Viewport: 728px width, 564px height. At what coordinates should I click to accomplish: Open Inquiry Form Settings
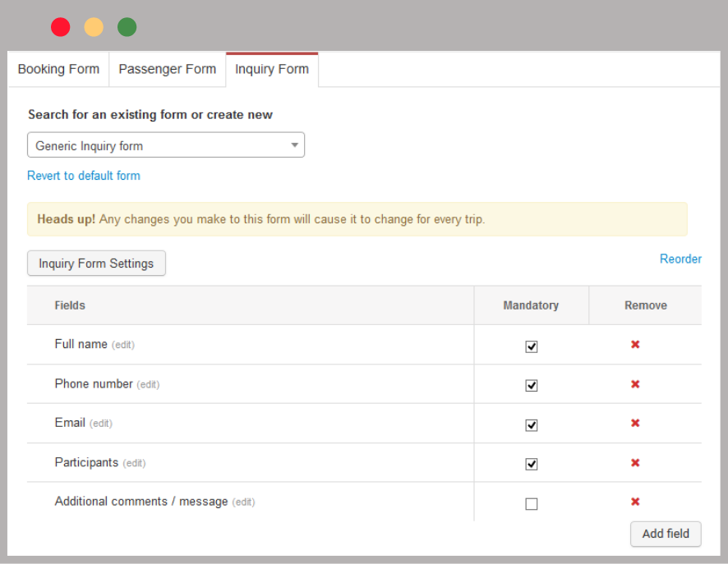pos(96,264)
